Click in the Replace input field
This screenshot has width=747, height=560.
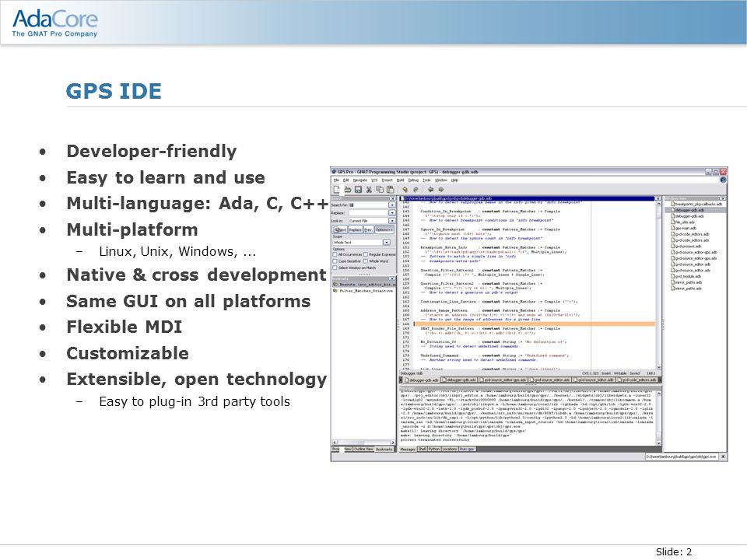tap(369, 213)
